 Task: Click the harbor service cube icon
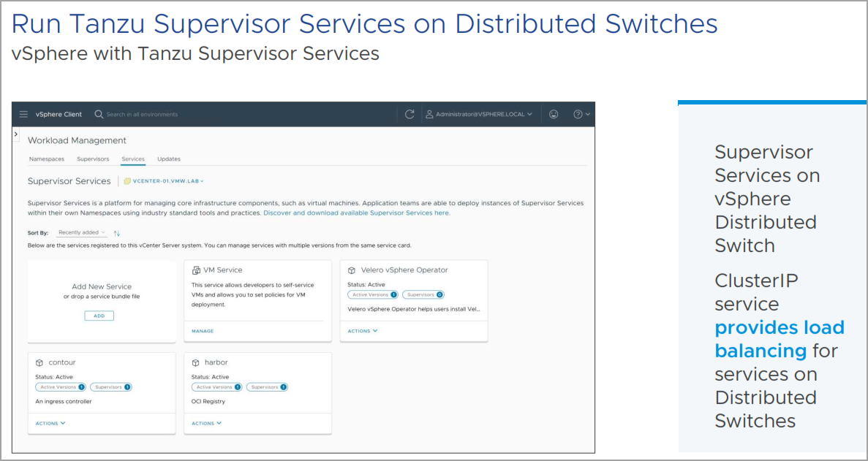[195, 363]
